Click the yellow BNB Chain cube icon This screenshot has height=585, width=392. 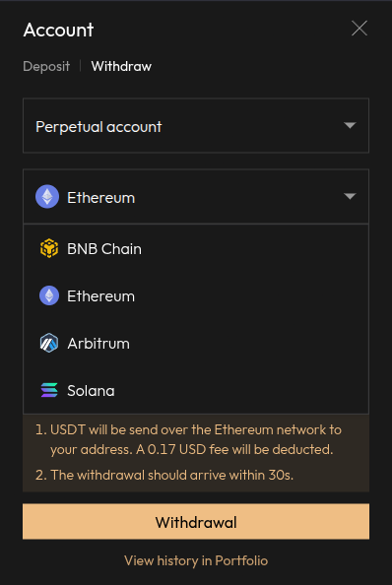pos(49,248)
